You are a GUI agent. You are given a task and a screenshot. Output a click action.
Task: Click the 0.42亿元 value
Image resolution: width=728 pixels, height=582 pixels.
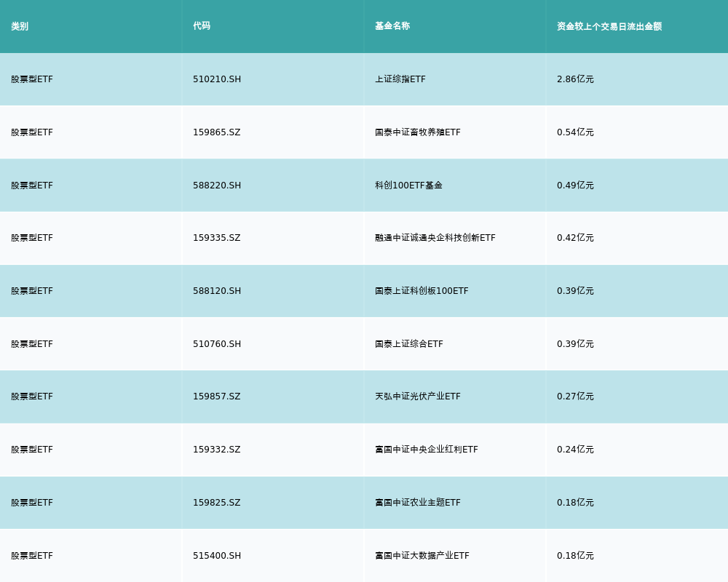[x=575, y=238]
